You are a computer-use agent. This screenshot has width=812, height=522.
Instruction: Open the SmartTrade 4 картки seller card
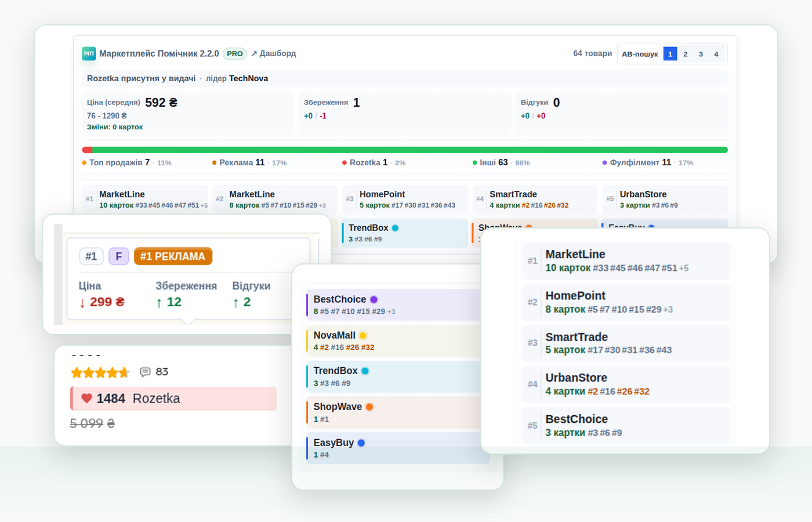(x=535, y=199)
